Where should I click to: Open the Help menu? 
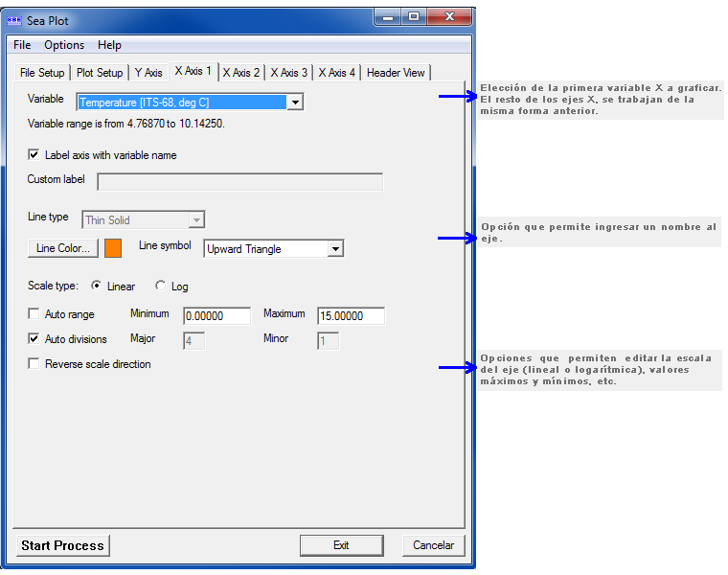coord(109,45)
